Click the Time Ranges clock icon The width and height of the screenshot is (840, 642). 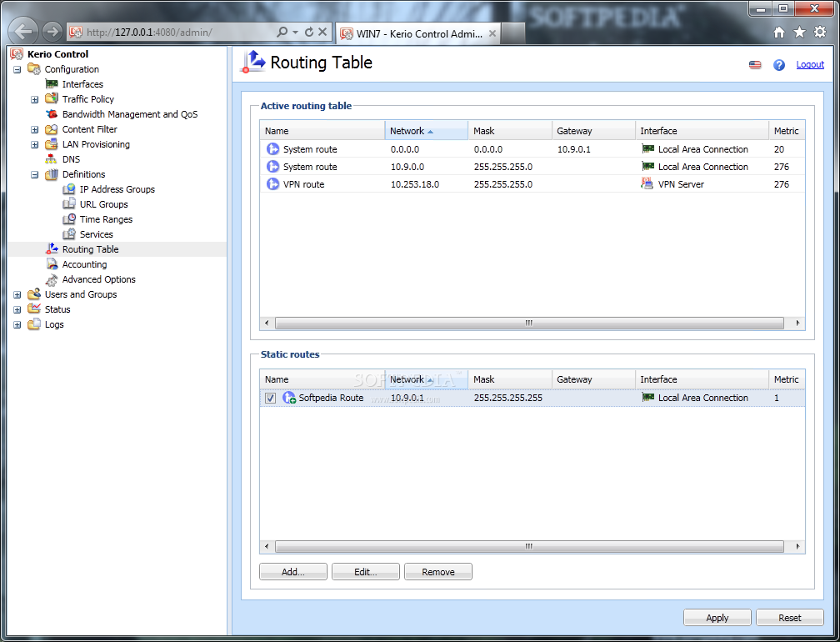click(69, 219)
